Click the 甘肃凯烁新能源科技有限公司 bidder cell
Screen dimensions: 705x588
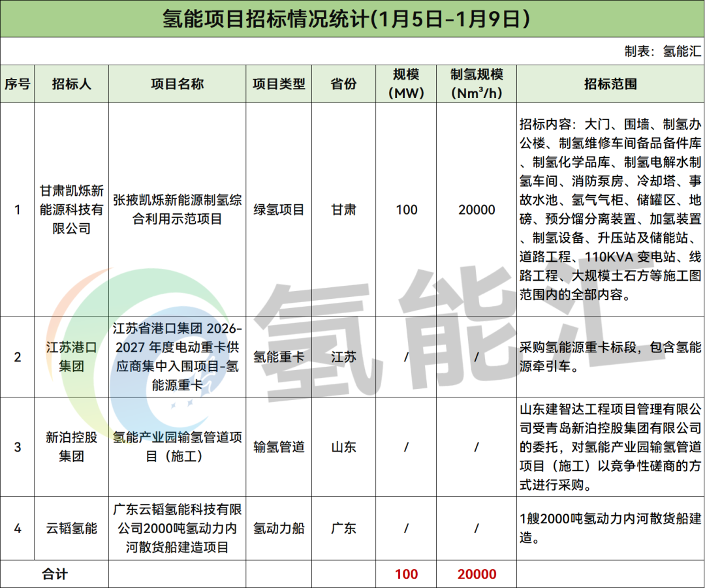72,210
